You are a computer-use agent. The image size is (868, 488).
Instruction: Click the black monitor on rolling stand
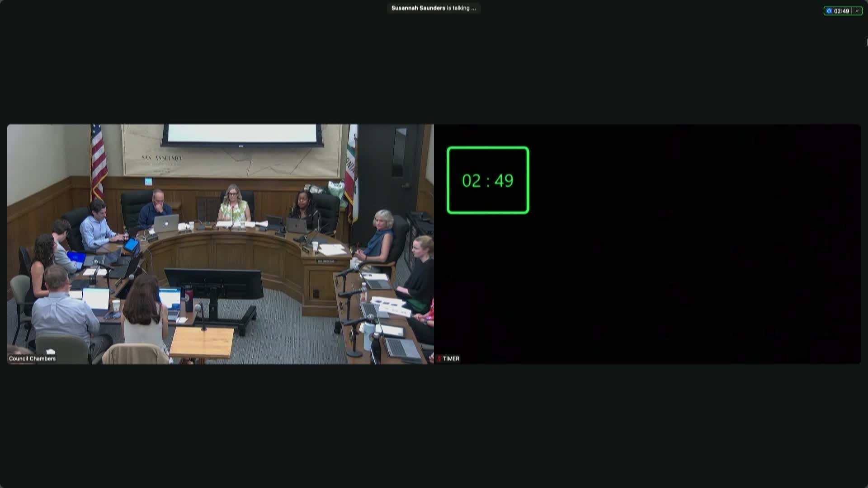(x=213, y=283)
